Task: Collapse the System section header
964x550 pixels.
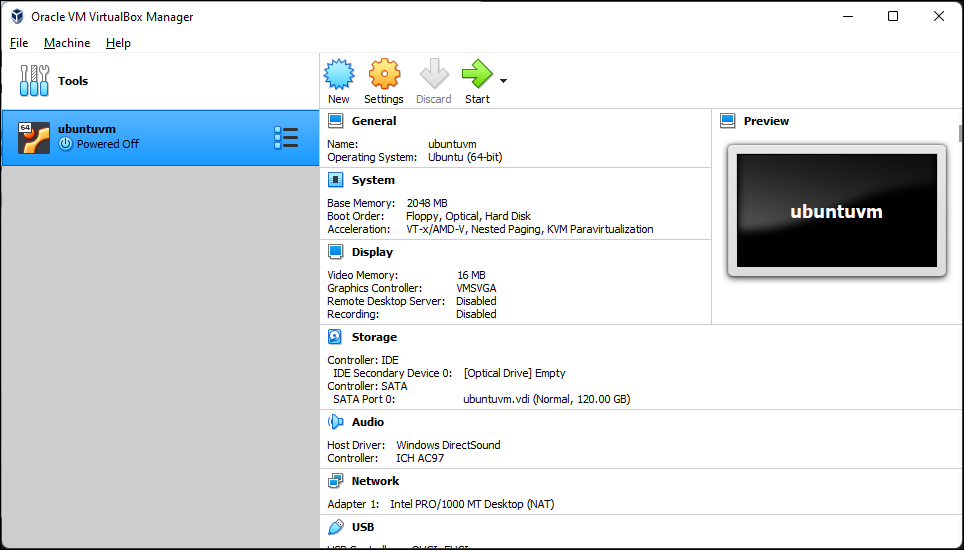Action: (372, 180)
